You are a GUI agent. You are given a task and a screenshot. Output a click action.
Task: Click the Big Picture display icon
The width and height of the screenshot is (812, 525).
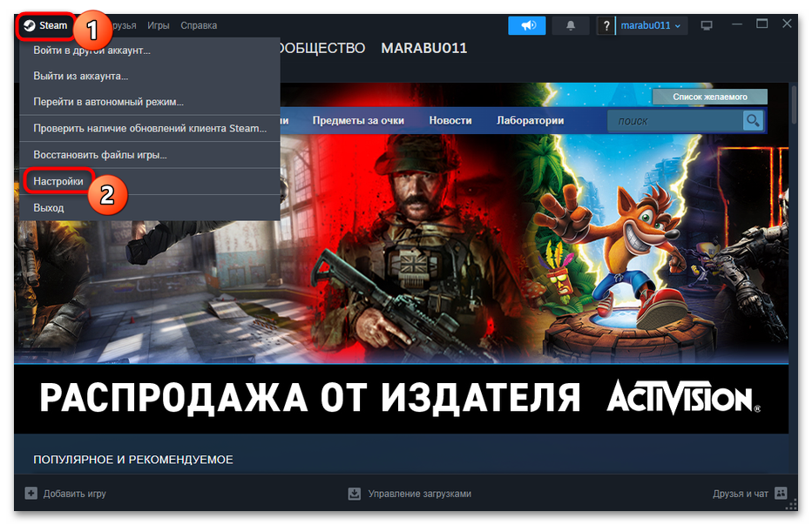click(x=706, y=25)
